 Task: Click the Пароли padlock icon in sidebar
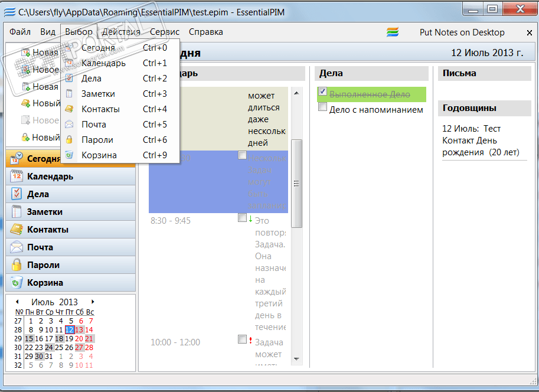click(x=16, y=264)
